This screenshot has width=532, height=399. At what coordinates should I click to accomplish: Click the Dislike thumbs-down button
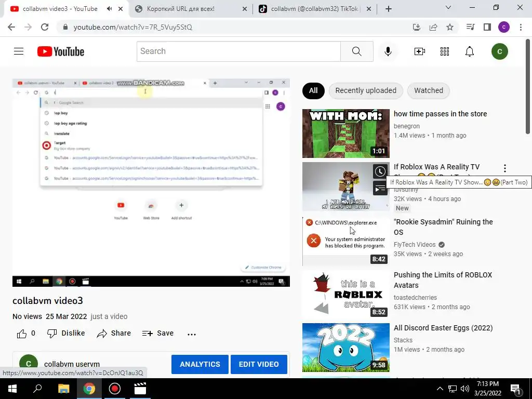point(66,333)
